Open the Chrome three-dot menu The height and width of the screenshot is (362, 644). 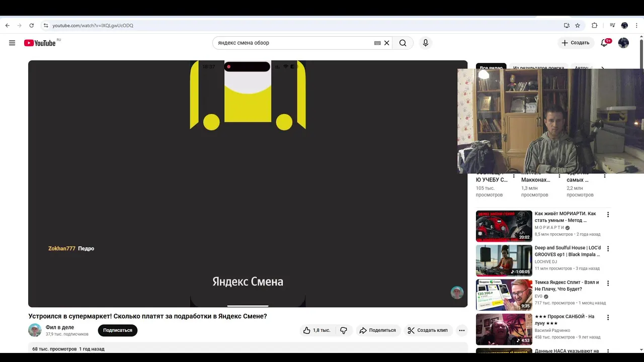[x=636, y=26]
